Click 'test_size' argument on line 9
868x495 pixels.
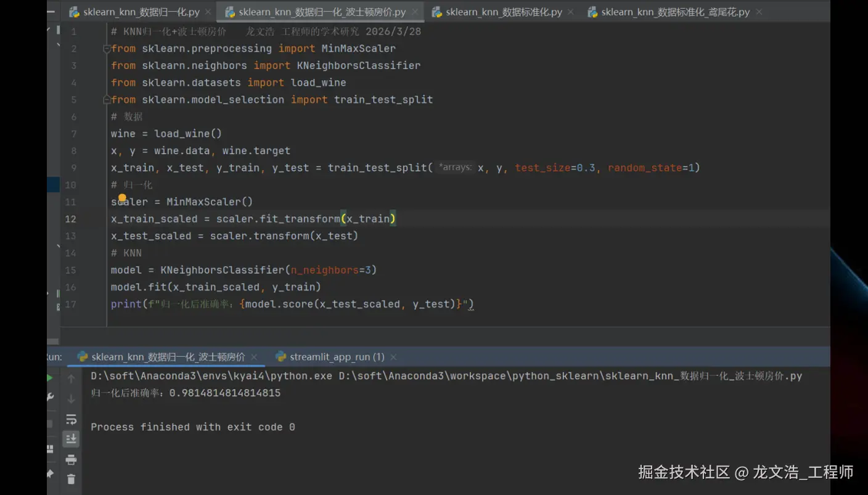(x=542, y=168)
